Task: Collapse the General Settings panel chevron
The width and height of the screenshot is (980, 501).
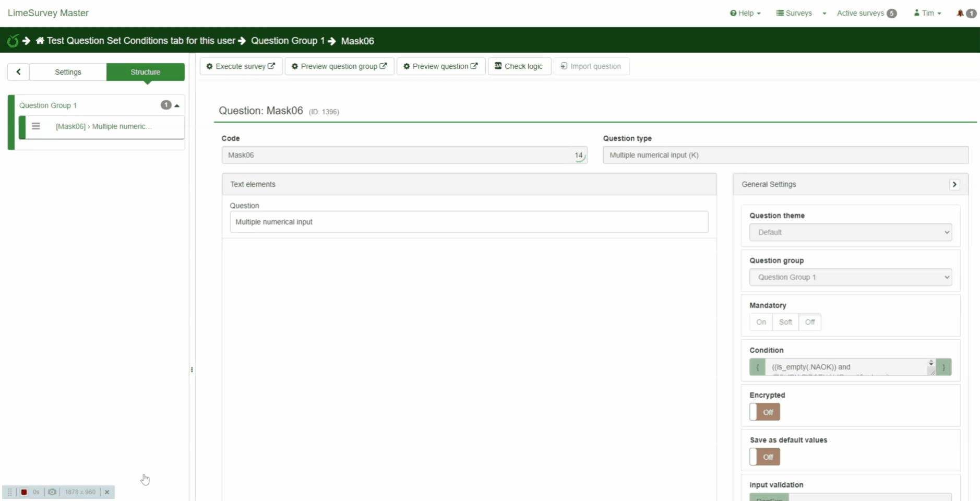Action: pos(954,184)
